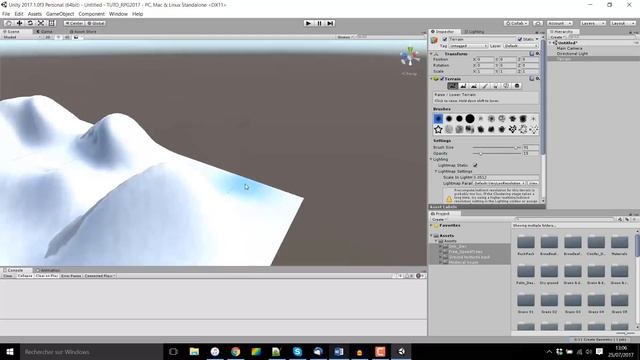This screenshot has width=640, height=360.
Task: Select the Hand tool in the toolbar
Action: (9, 23)
